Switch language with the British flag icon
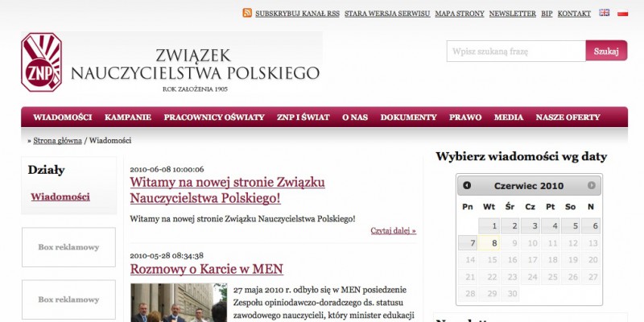The width and height of the screenshot is (644, 322). coord(604,13)
